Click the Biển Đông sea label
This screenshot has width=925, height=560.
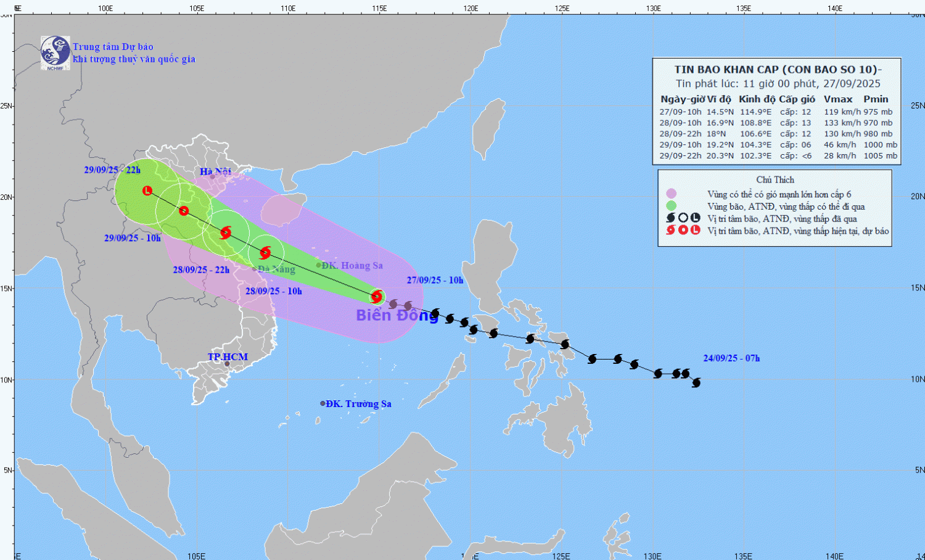(x=397, y=315)
